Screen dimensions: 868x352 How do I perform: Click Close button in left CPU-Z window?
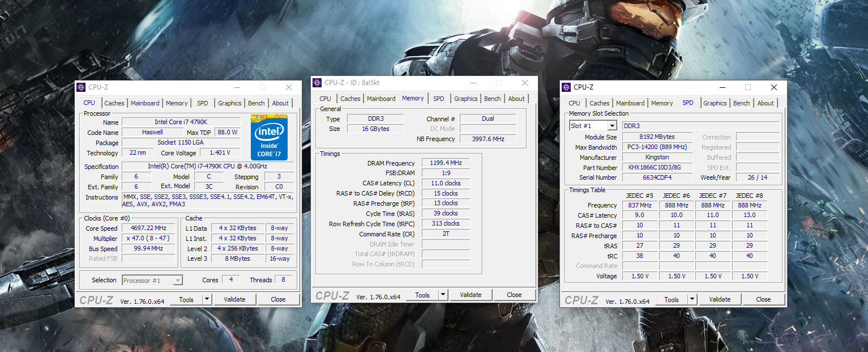click(x=278, y=299)
